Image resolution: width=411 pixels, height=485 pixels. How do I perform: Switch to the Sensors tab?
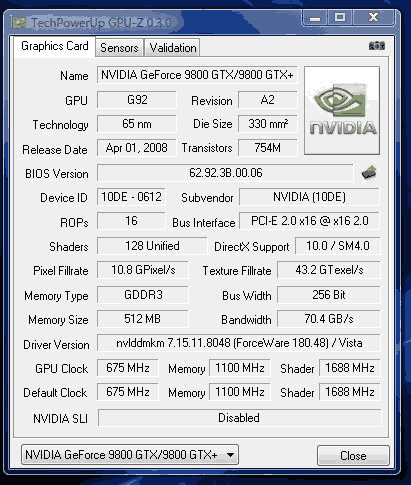tap(119, 48)
